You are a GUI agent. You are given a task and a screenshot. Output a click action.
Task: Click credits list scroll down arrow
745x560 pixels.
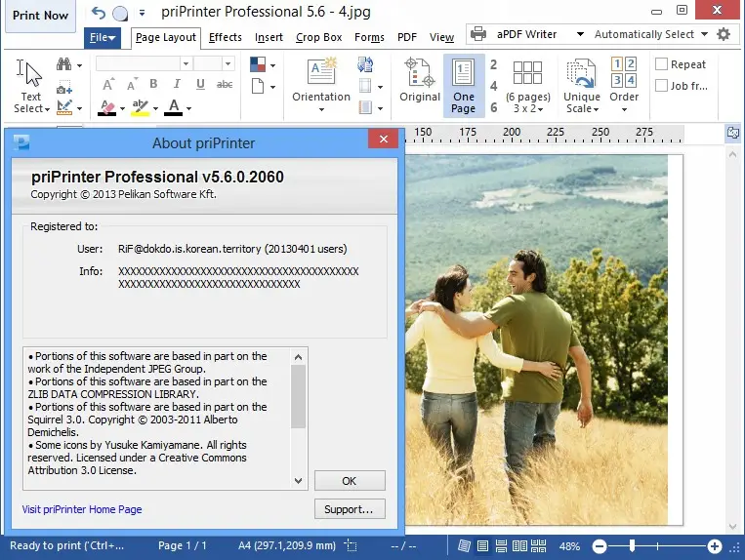(299, 481)
